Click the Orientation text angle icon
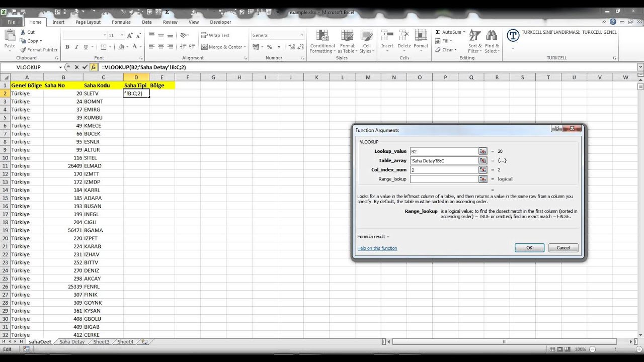Viewport: 644px width, 362px height. pos(184,35)
